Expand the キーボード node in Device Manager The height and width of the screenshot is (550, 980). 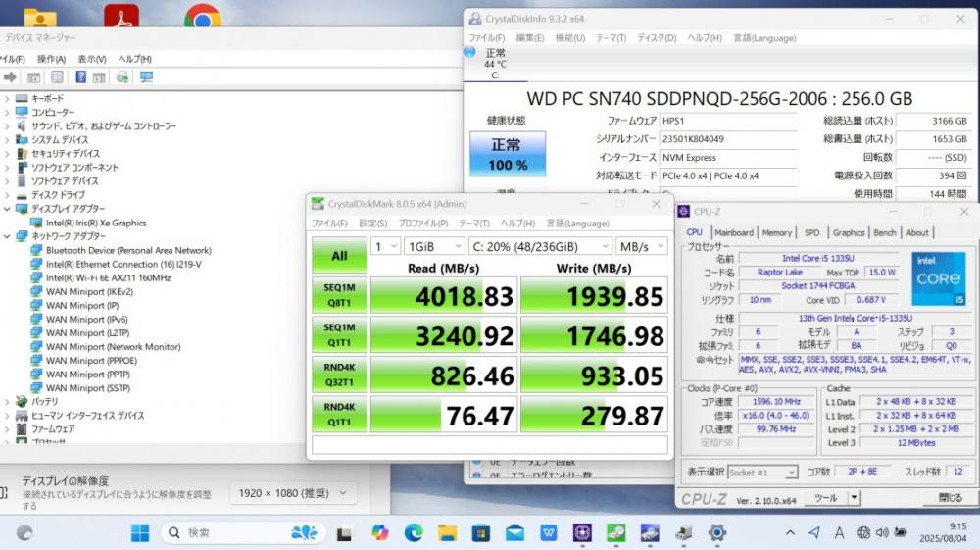coord(7,98)
